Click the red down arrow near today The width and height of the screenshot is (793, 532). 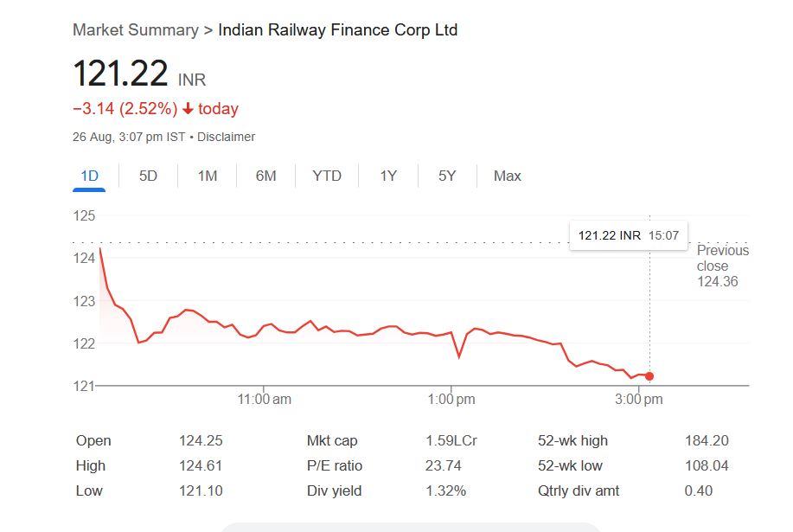(x=188, y=109)
